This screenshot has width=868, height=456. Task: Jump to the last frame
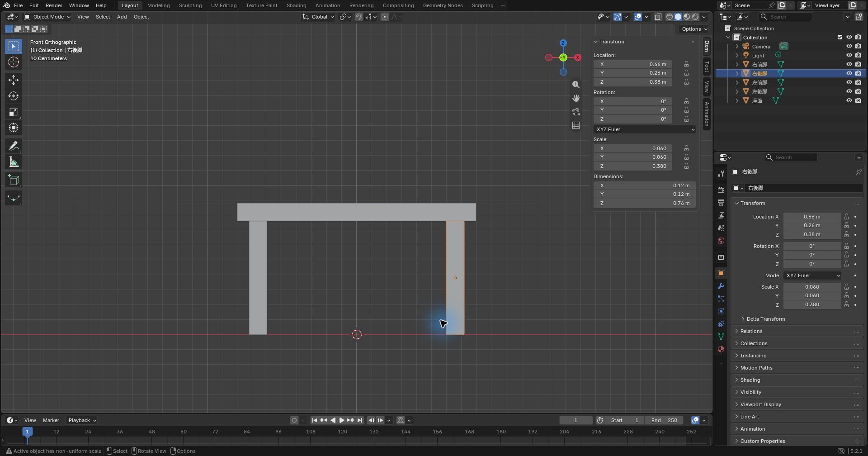click(360, 420)
